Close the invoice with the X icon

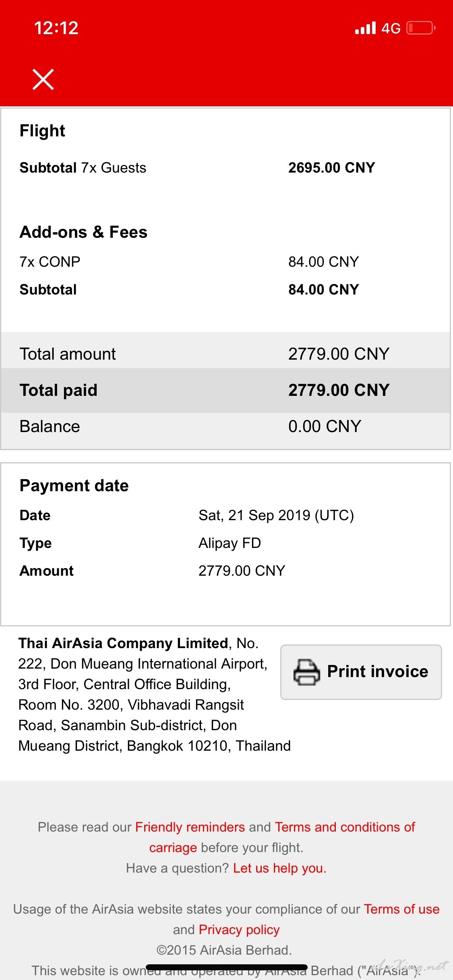[43, 79]
